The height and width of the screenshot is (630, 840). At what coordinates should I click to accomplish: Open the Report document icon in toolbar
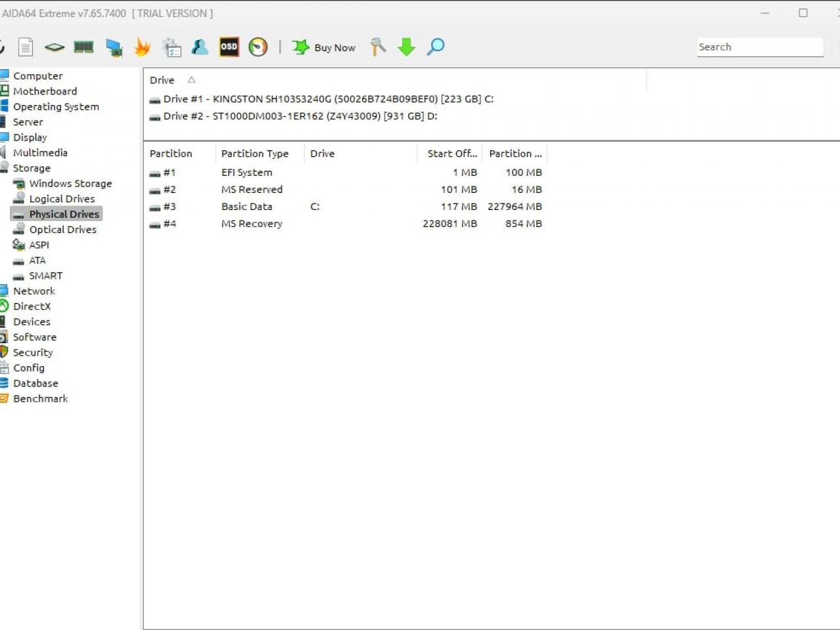click(26, 47)
